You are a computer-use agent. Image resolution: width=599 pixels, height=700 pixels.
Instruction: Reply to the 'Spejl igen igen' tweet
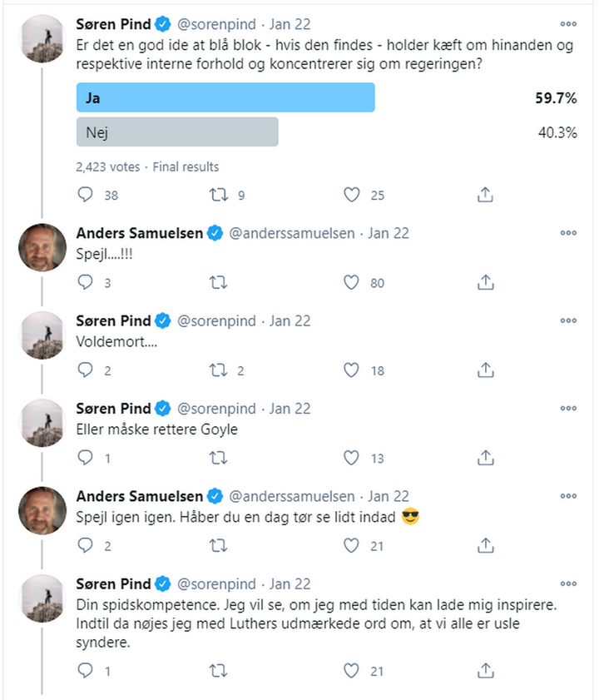pos(85,545)
